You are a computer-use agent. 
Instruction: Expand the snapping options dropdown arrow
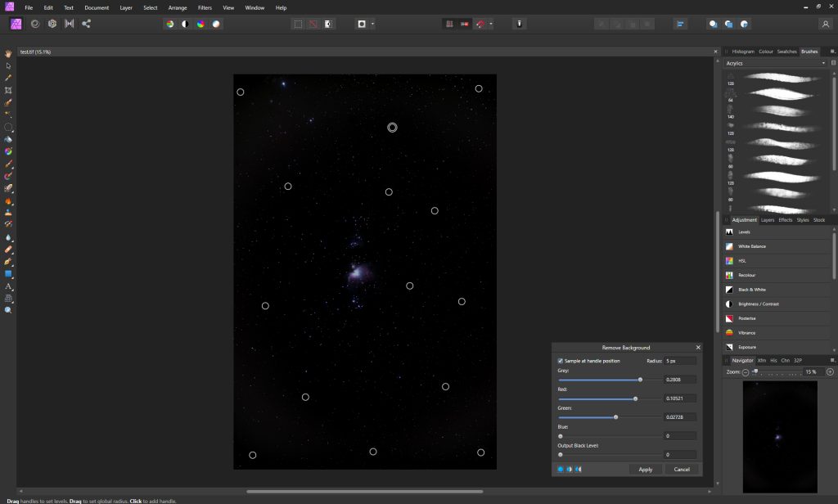click(x=491, y=24)
